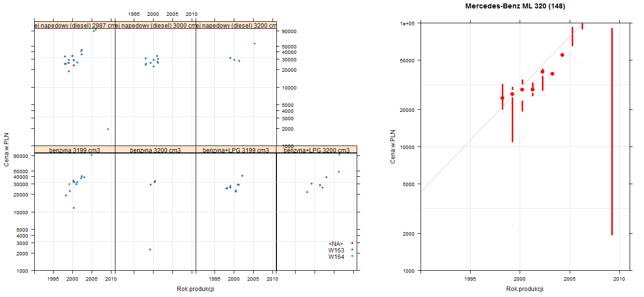
Task: Click the green W164 point in the diesel 3200 panel
Action: pos(254,44)
